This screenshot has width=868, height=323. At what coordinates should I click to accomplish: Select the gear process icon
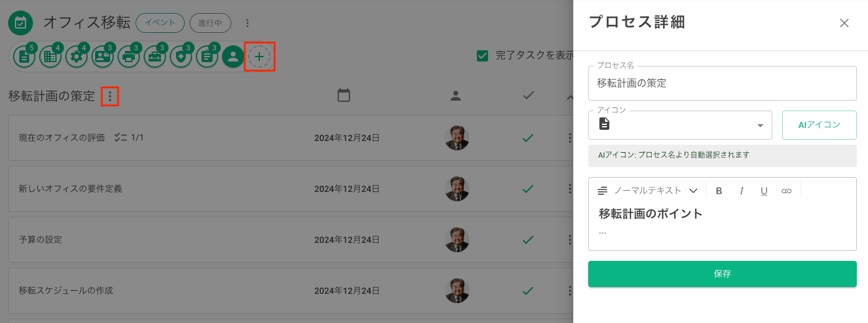coord(76,57)
